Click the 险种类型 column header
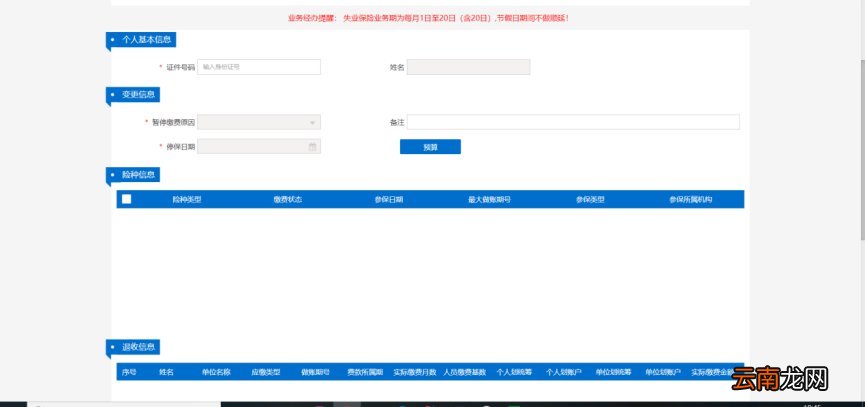Screen dimensions: 865x407 click(x=187, y=200)
